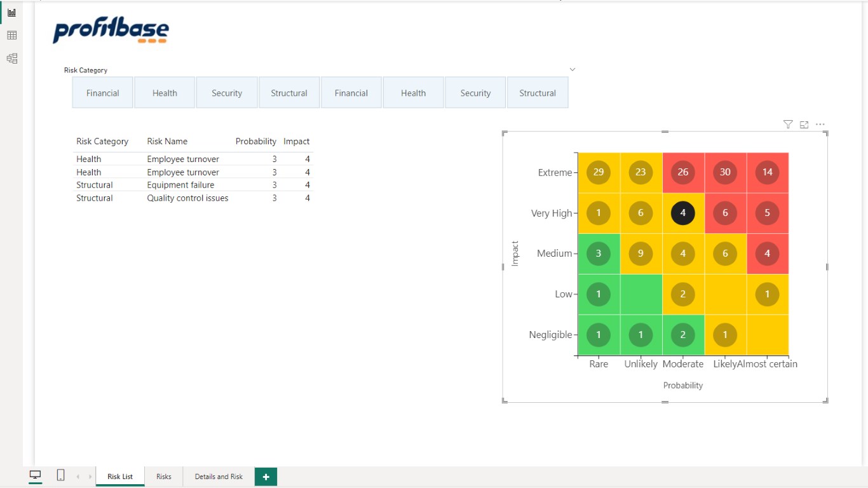This screenshot has height=488, width=868.
Task: Click the Extreme label on the Impact axis
Action: click(x=555, y=173)
